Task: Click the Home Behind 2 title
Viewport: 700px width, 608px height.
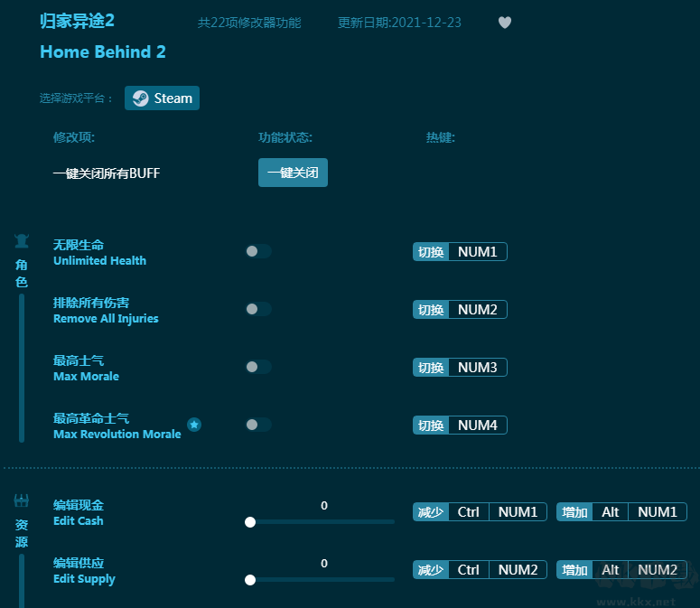Action: (x=103, y=52)
